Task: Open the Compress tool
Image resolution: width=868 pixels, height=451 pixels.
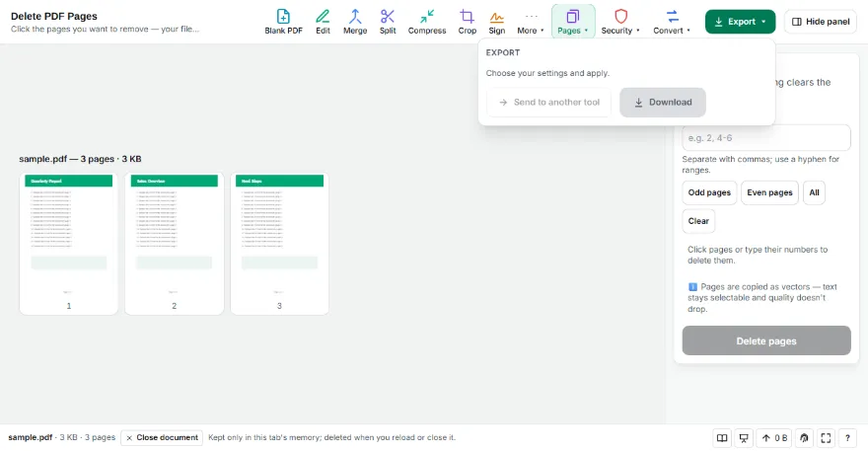Action: pos(427,22)
